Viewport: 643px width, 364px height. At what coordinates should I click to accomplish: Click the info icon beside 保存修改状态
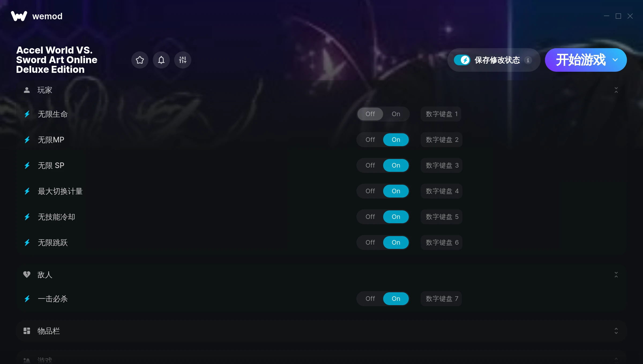[x=528, y=60]
